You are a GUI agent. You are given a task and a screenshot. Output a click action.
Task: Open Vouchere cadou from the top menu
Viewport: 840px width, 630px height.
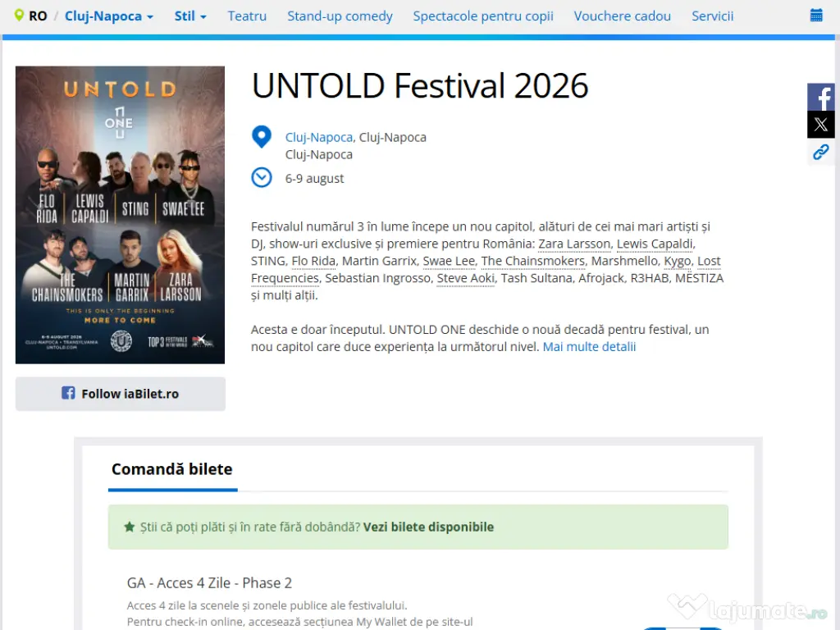point(622,16)
